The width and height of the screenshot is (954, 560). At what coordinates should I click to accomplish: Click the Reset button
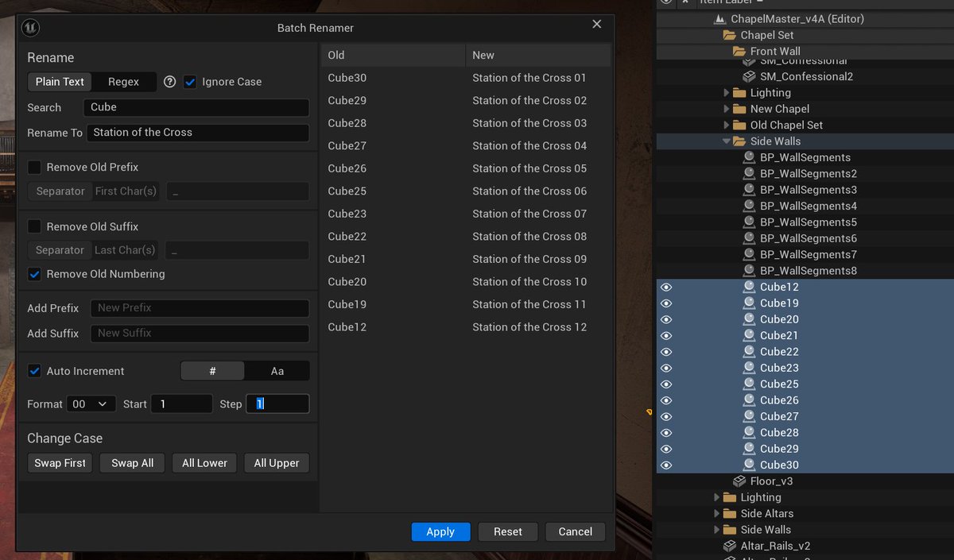[508, 531]
